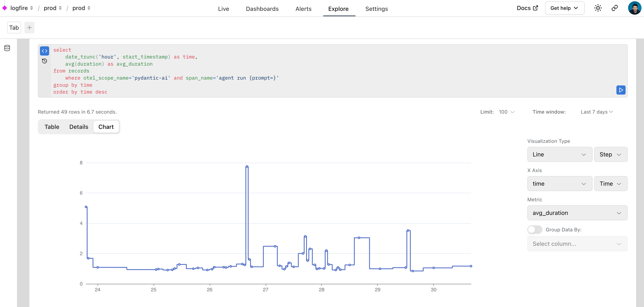Navigate to Dashboards in the top menu
644x307 pixels.
click(x=262, y=9)
